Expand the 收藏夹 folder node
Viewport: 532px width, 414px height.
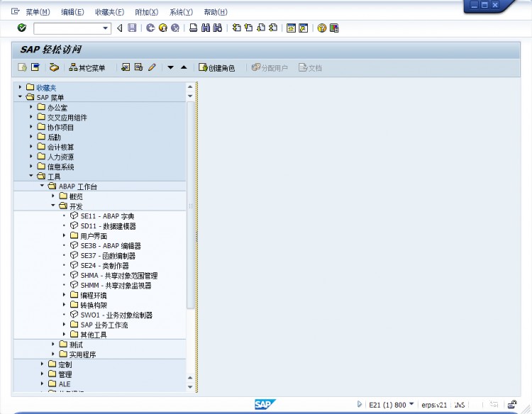(21, 87)
